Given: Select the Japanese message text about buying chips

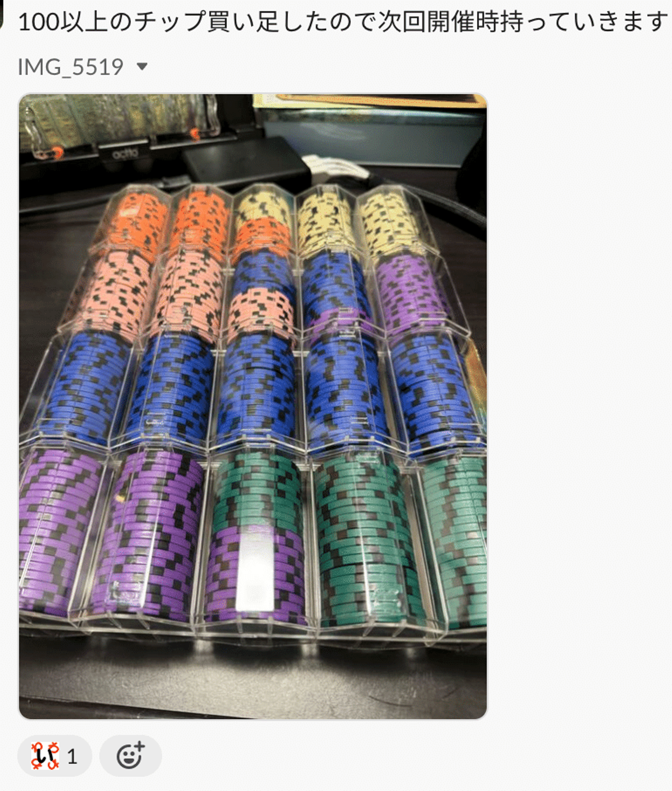Looking at the screenshot, I should 343,21.
